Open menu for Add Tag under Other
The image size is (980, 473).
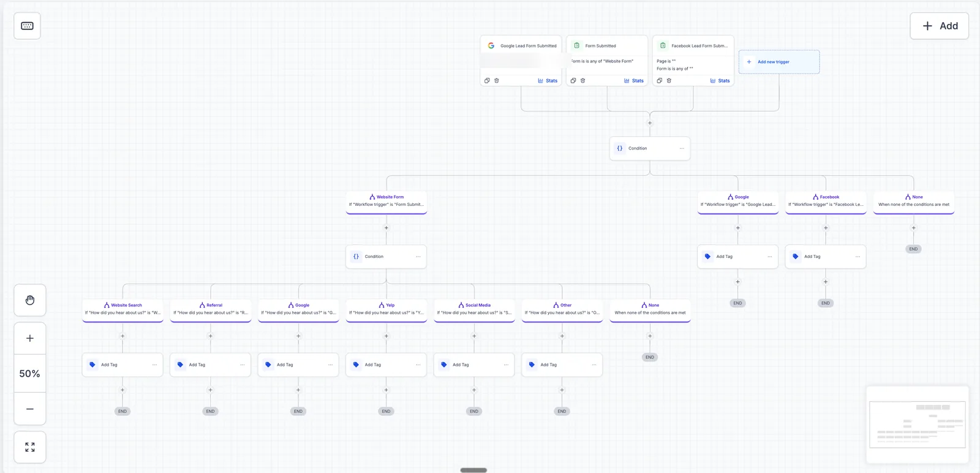click(594, 365)
